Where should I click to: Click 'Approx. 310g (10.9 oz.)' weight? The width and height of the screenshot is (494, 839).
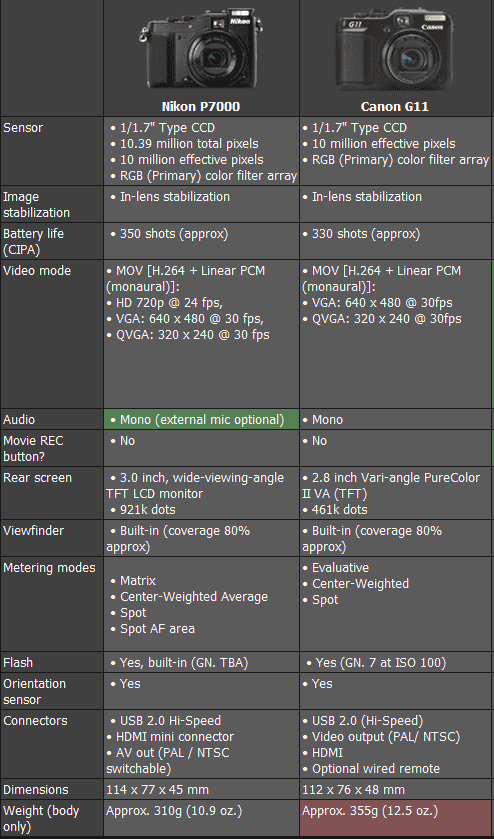(x=173, y=811)
